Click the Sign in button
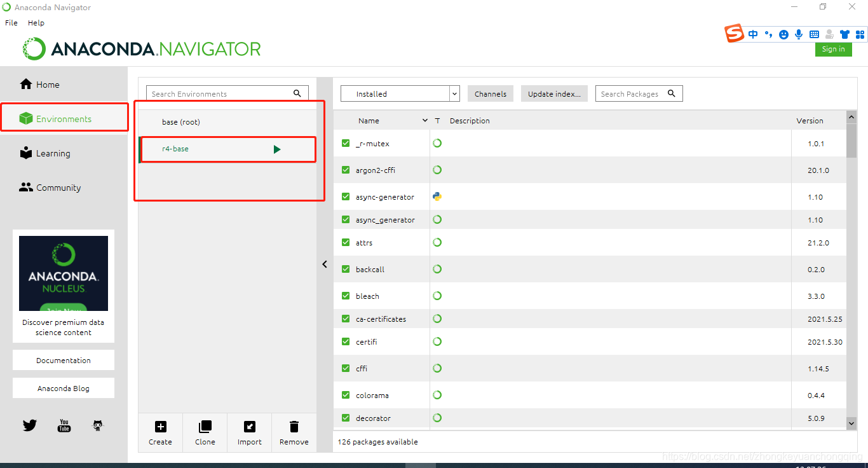The image size is (868, 468). tap(833, 49)
